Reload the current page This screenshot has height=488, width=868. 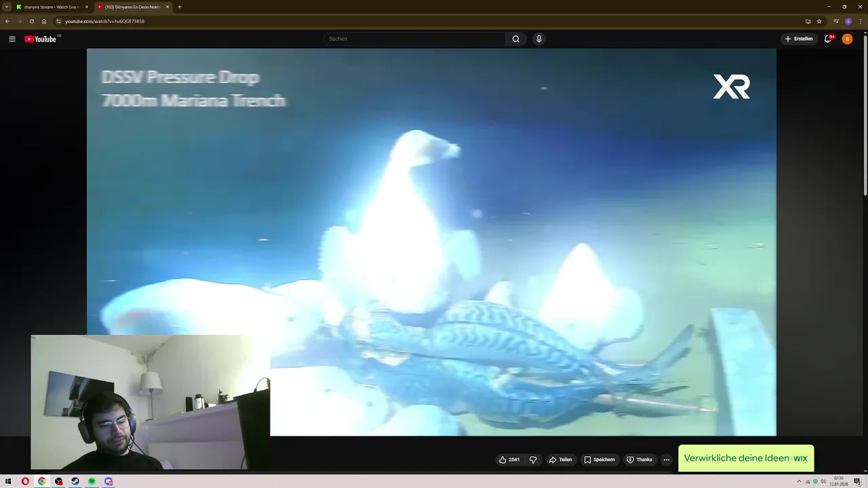point(32,21)
